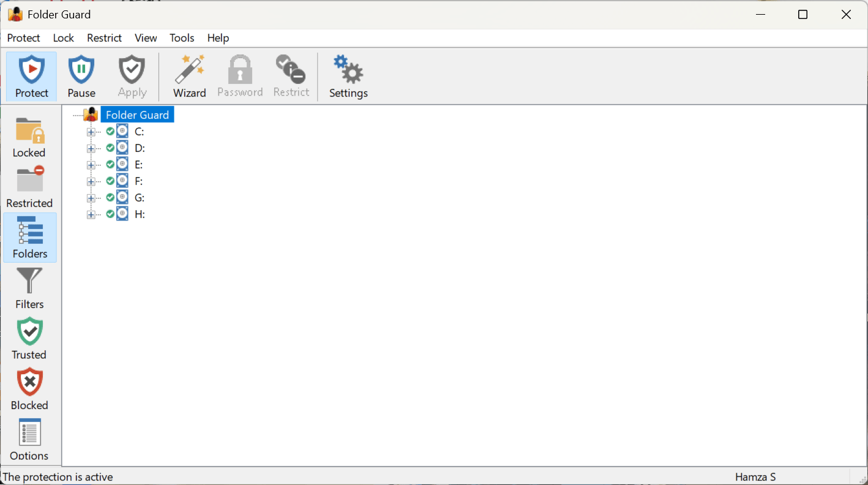The image size is (868, 485).
Task: Click the G: drive icon
Action: [x=122, y=197]
